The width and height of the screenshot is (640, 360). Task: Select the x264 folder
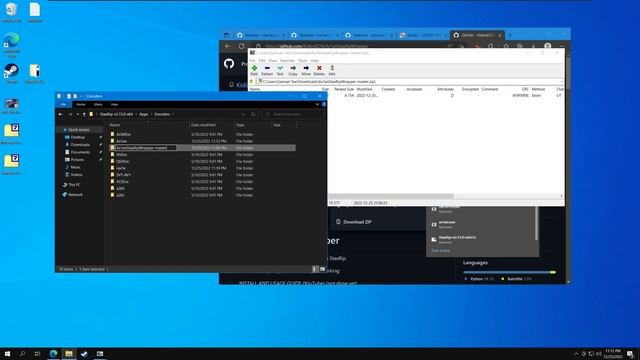click(120, 188)
